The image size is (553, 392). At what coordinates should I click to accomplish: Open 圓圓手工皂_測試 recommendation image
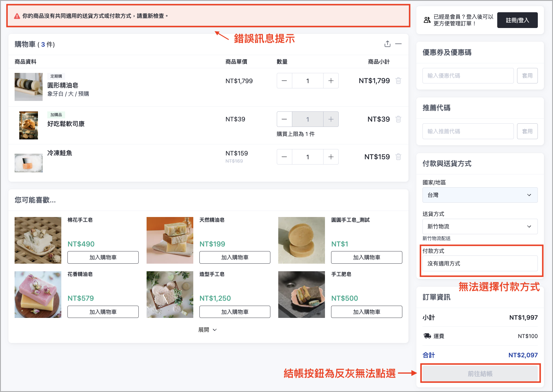click(x=302, y=240)
